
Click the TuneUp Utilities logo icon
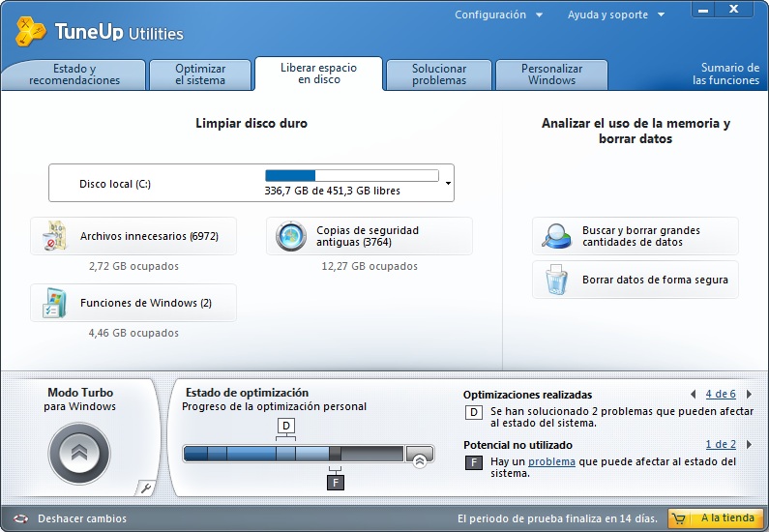coord(30,31)
